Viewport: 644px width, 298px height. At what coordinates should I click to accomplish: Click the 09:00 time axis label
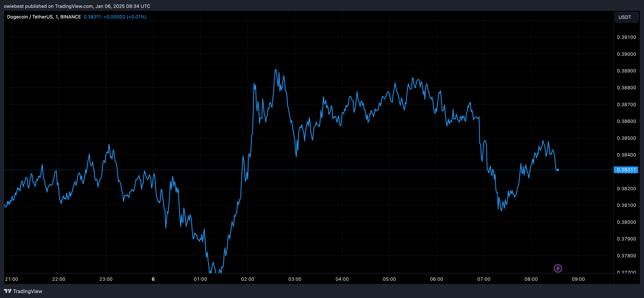coord(579,279)
